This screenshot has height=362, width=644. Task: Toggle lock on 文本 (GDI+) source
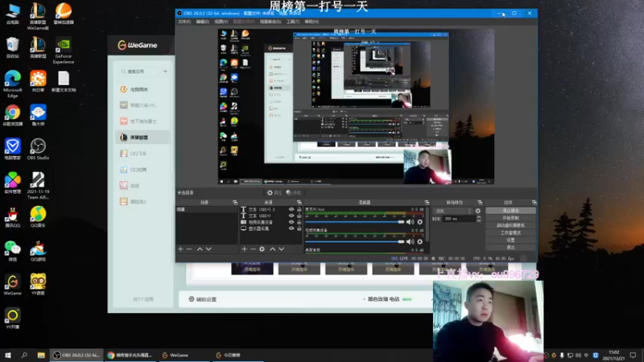click(299, 216)
